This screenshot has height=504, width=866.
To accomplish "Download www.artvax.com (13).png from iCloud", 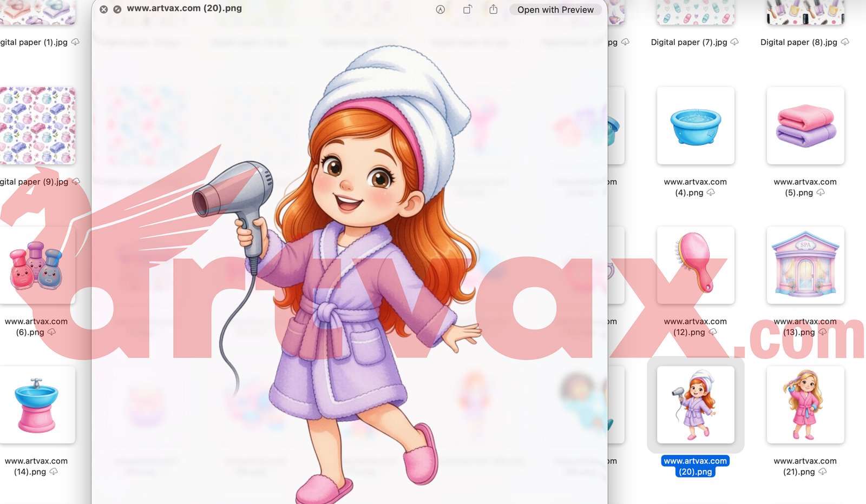I will coord(823,332).
